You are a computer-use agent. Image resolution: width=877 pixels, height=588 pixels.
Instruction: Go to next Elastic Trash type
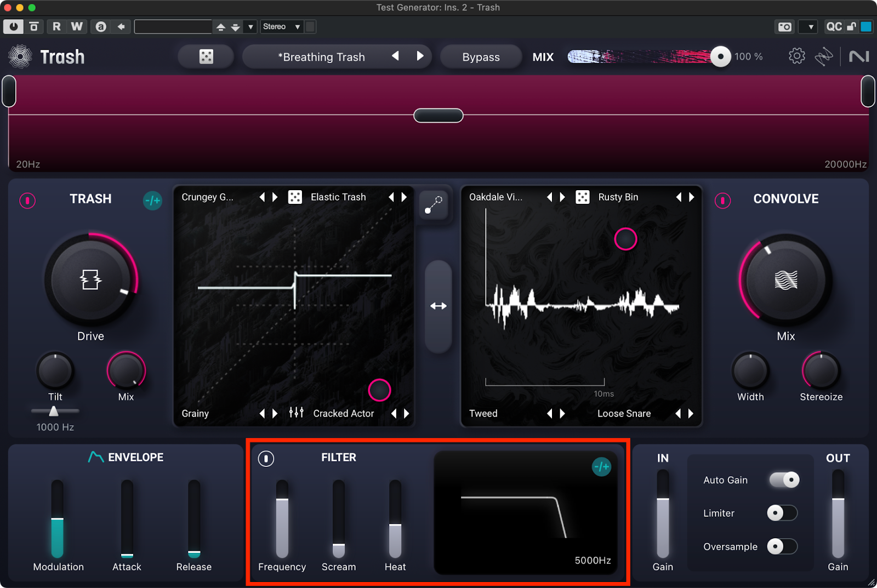404,197
